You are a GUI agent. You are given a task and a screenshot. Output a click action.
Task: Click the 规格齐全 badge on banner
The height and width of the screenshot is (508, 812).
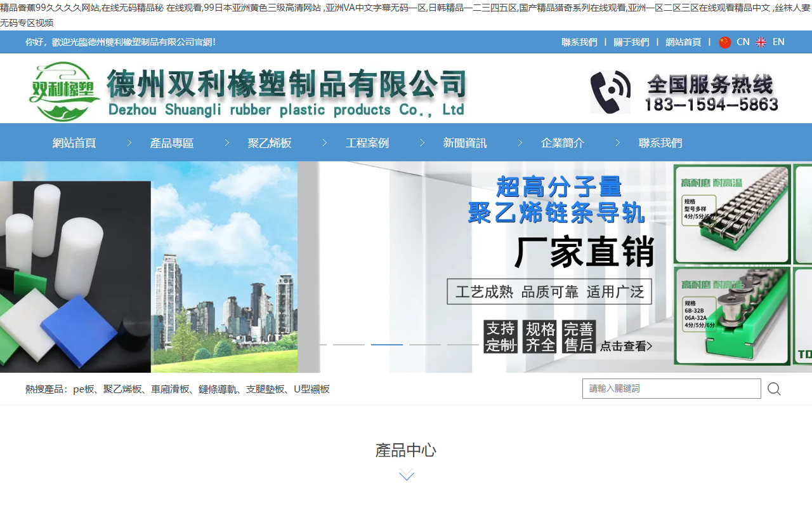coord(540,337)
